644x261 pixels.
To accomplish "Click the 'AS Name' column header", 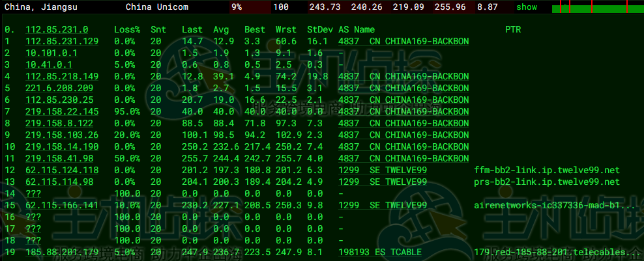I will (357, 29).
